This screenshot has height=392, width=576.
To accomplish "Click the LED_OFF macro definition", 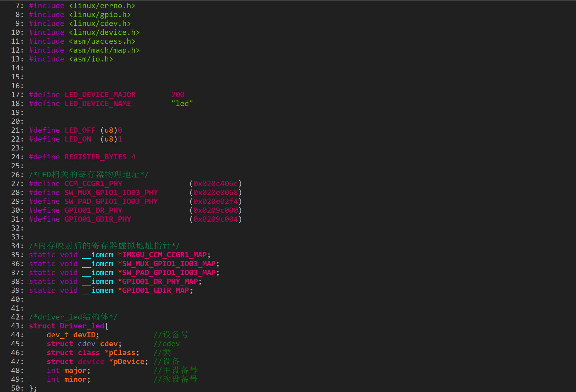I will 80,130.
